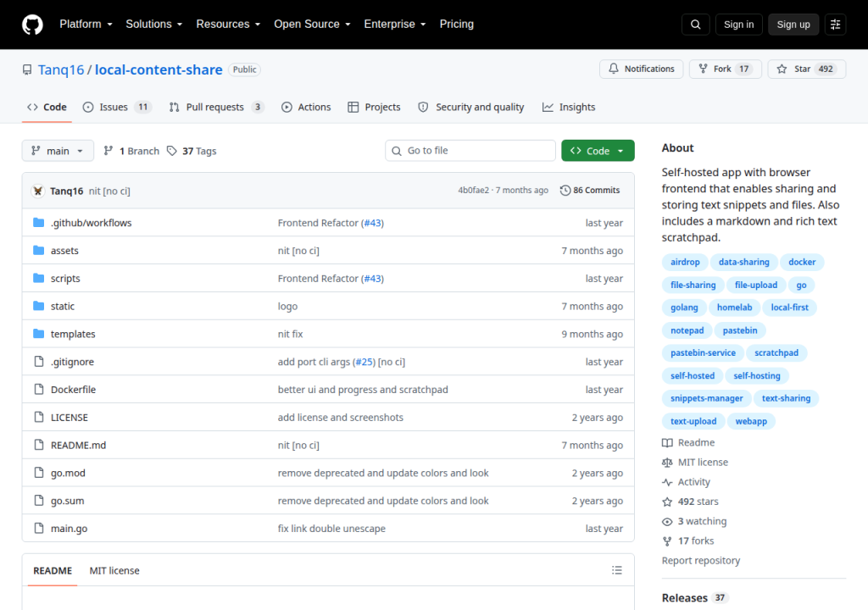Click the pastebin-service topic tag
Viewport: 868px width, 610px height.
(x=703, y=352)
